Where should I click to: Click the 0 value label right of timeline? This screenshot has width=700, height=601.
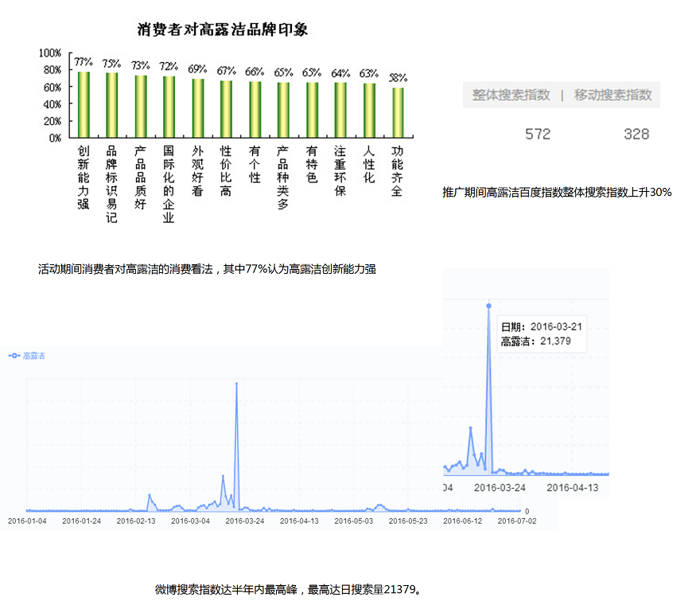(x=527, y=511)
